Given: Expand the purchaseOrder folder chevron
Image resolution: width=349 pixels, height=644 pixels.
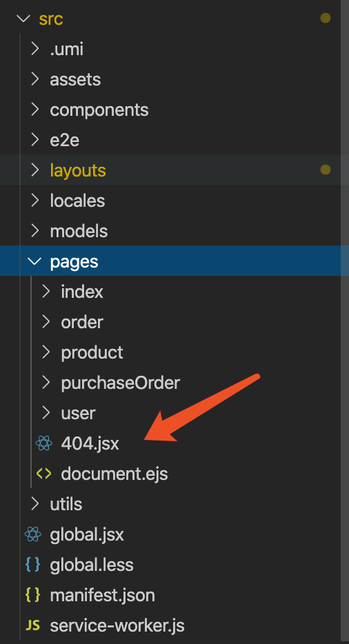Looking at the screenshot, I should 46,383.
